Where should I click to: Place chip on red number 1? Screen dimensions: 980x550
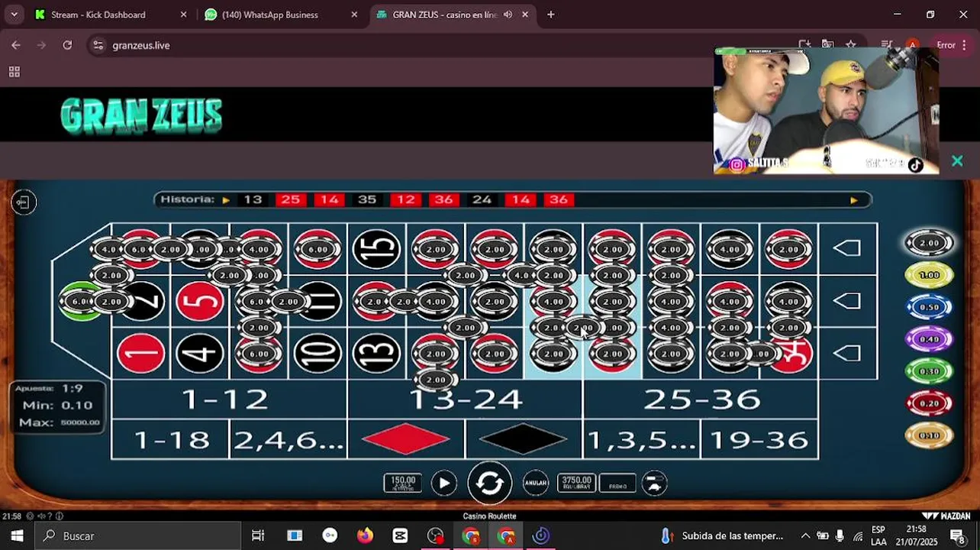(x=141, y=354)
